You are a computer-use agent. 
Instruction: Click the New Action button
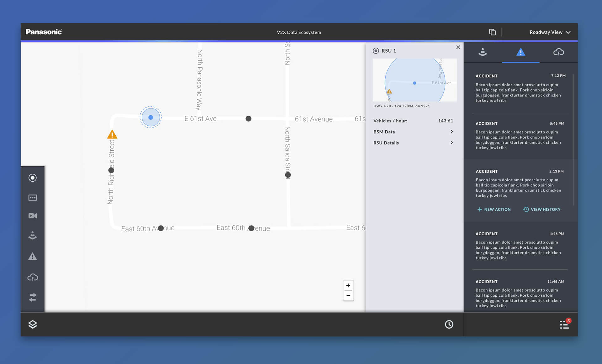pyautogui.click(x=494, y=210)
